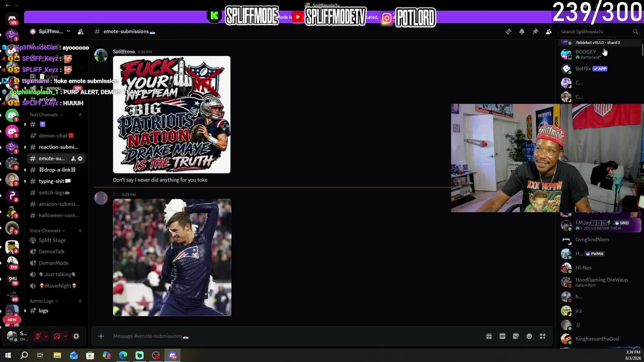Join the DemonMode voice channel

tap(55, 263)
